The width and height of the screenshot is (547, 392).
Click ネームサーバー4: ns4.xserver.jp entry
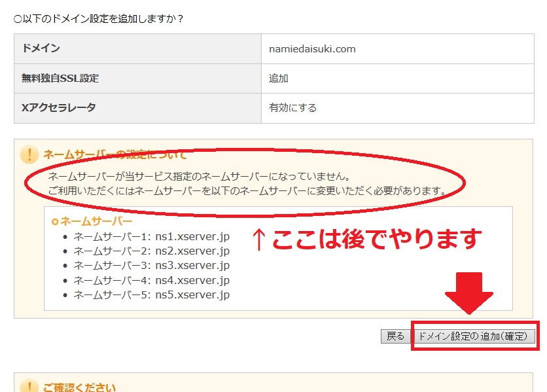point(151,280)
